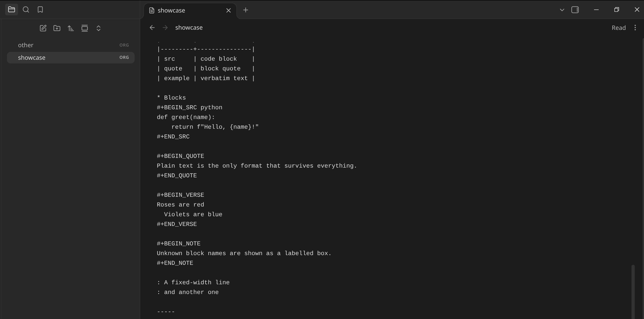Viewport: 644px width, 319px height.
Task: Click the '| src | code block |' table row
Action: pyautogui.click(x=206, y=59)
